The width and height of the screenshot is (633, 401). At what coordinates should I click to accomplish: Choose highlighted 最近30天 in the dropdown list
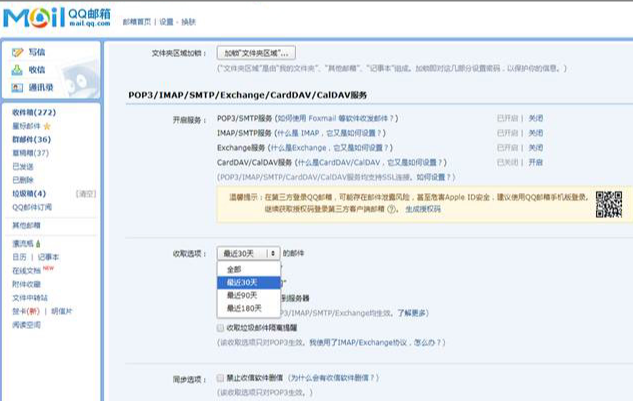[x=249, y=282]
